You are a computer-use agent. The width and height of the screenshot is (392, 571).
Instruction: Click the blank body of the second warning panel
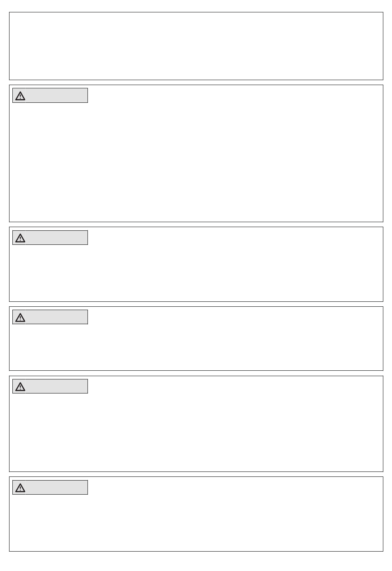click(x=196, y=272)
